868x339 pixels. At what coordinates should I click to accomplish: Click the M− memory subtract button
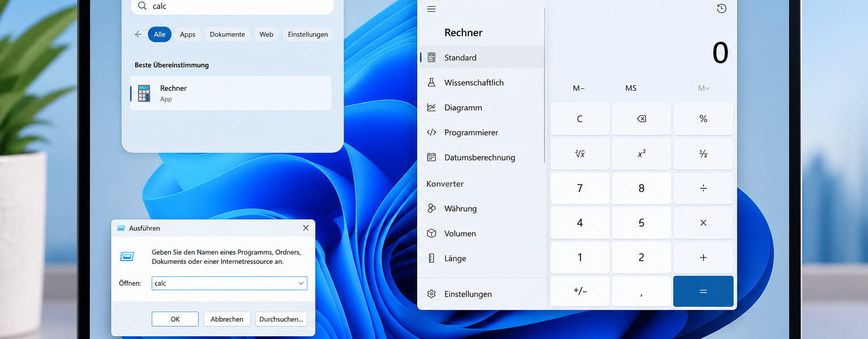(x=579, y=88)
